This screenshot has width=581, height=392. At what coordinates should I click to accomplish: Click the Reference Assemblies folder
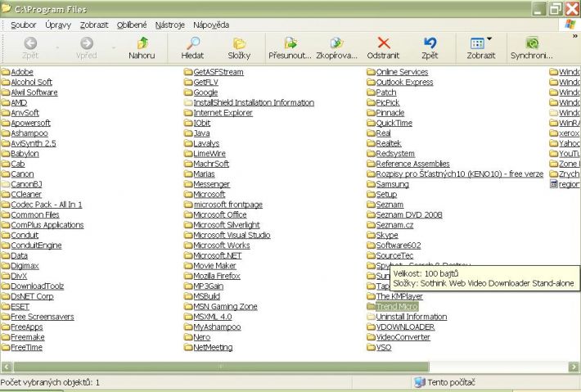(412, 164)
